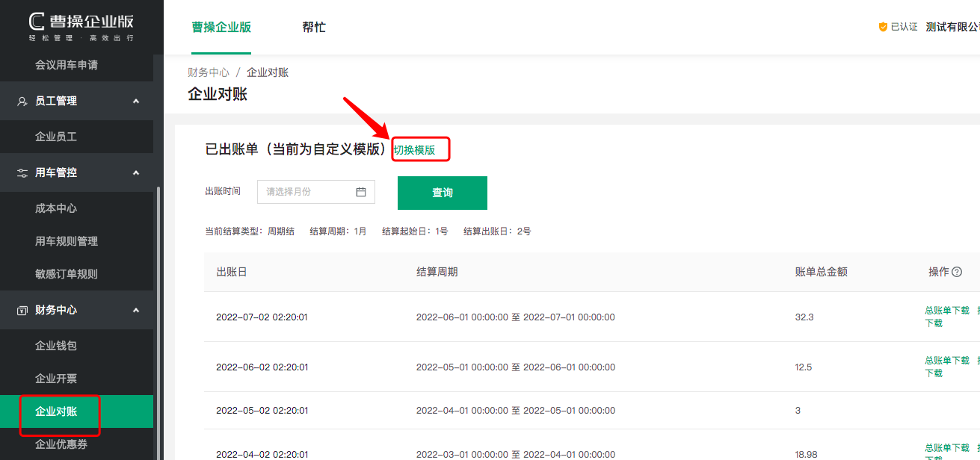Click the amount 32.3
The height and width of the screenshot is (460, 980).
(804, 317)
